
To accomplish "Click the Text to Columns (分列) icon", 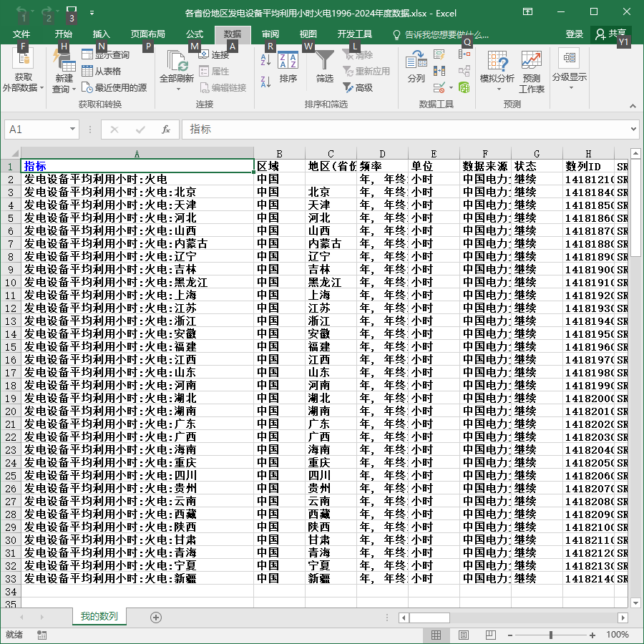I will tap(416, 67).
